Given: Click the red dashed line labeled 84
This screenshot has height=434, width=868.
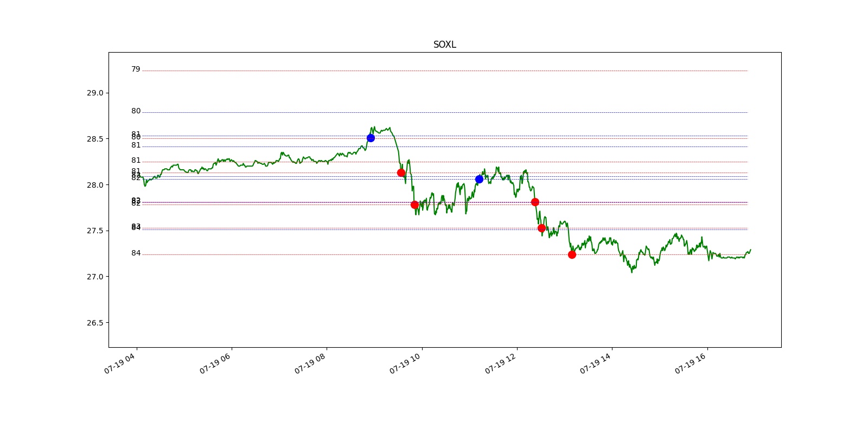Looking at the screenshot, I should [445, 254].
